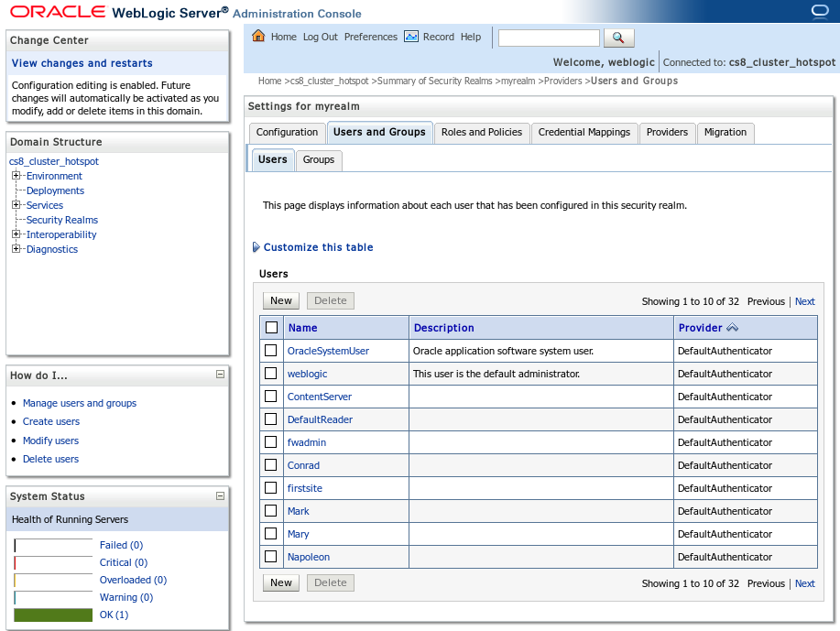Click the top New user button
This screenshot has height=631, width=840.
(x=280, y=300)
